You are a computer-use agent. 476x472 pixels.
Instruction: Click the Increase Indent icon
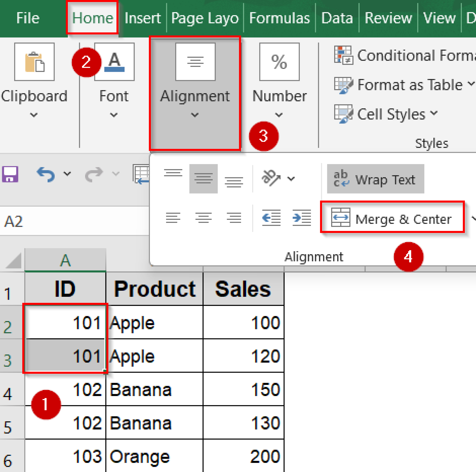tap(301, 218)
